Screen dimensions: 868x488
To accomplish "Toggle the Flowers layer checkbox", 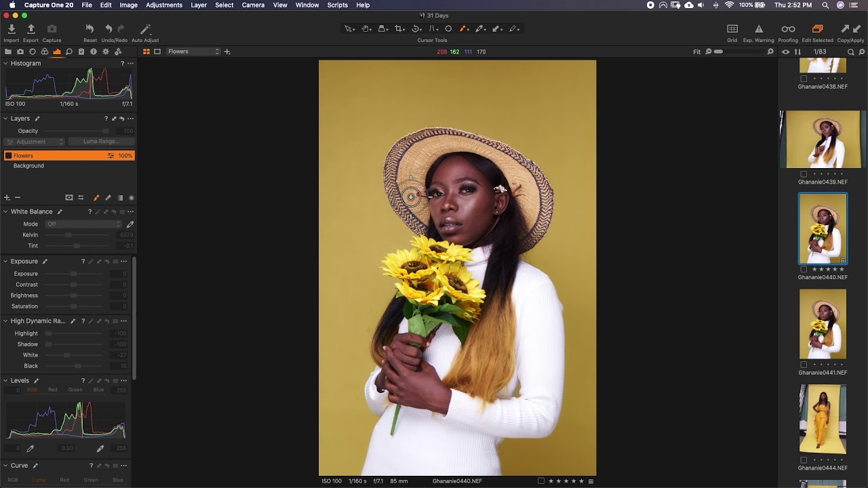I will (x=8, y=155).
